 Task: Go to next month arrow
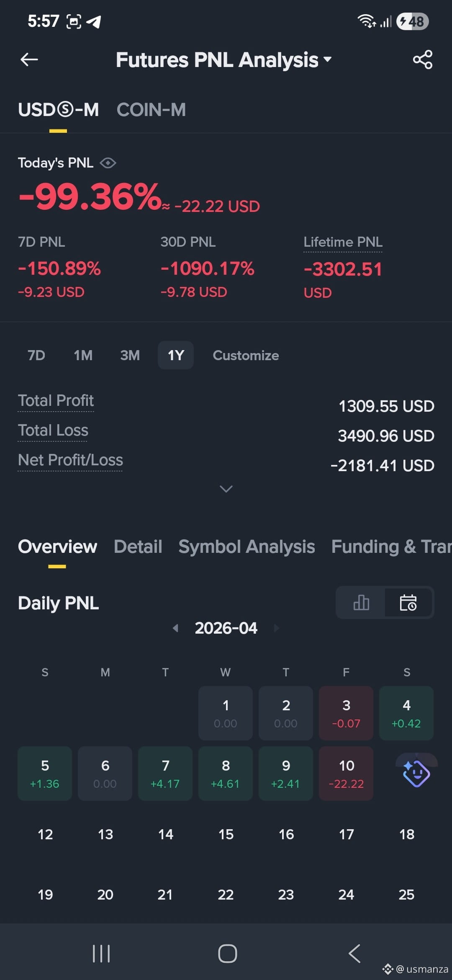276,628
